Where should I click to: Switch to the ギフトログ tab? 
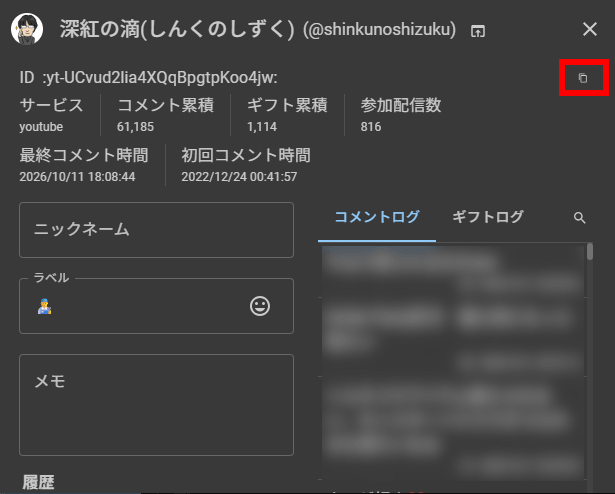click(488, 217)
